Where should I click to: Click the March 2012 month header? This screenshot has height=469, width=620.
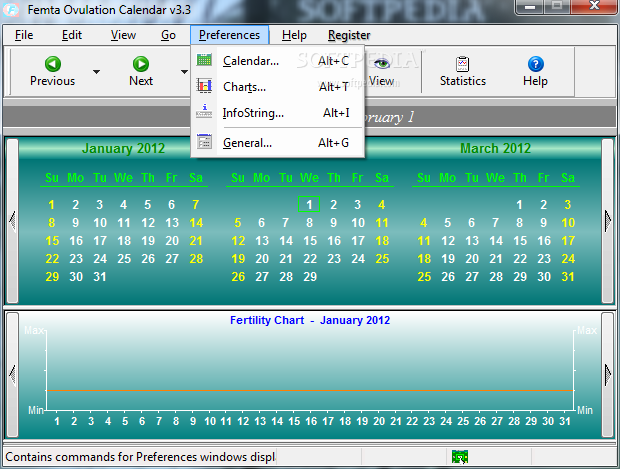(x=495, y=148)
